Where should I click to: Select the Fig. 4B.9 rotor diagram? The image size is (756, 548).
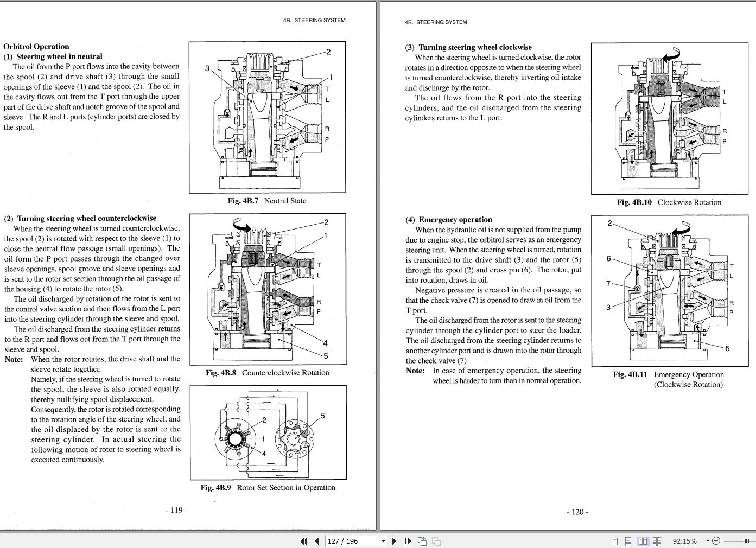point(268,433)
